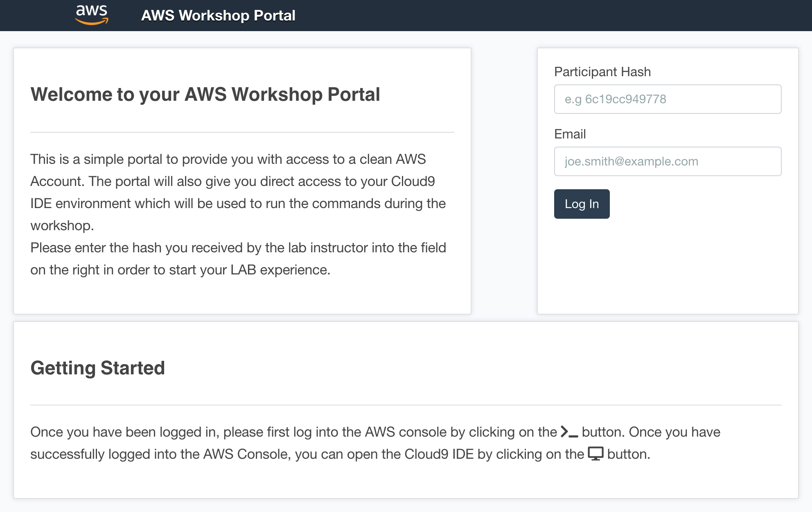Click the divider line under Getting Started

(406, 405)
